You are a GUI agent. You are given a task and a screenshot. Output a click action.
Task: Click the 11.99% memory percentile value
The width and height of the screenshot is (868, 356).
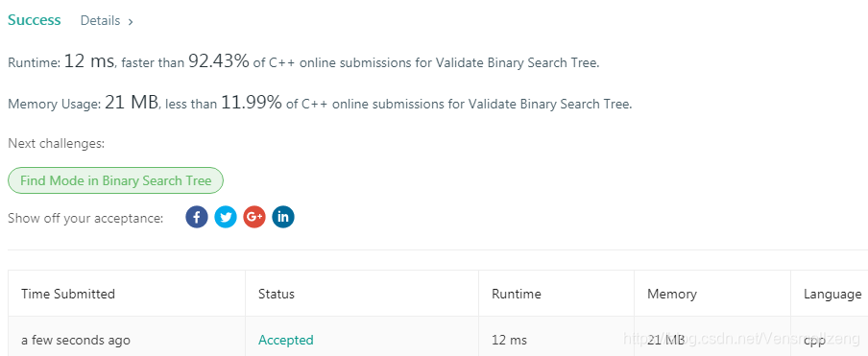[x=252, y=102]
